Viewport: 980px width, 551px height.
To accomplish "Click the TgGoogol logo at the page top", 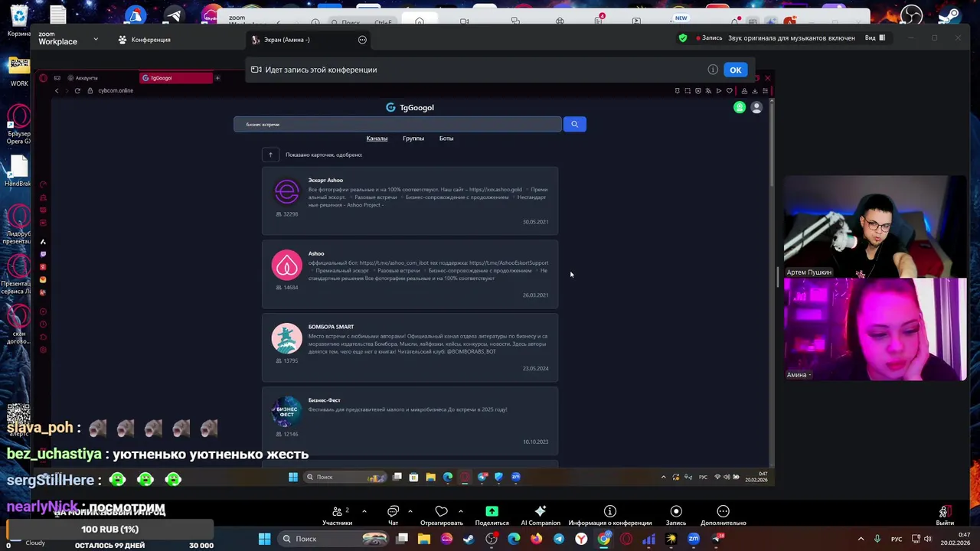I will pyautogui.click(x=410, y=108).
